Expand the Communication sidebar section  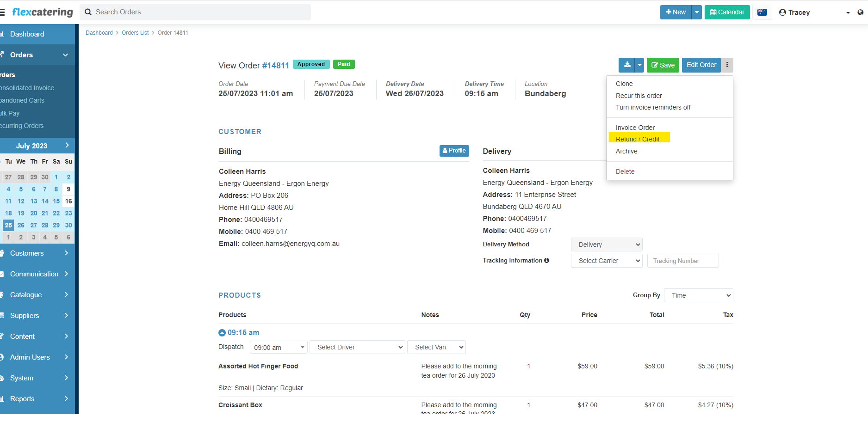37,274
